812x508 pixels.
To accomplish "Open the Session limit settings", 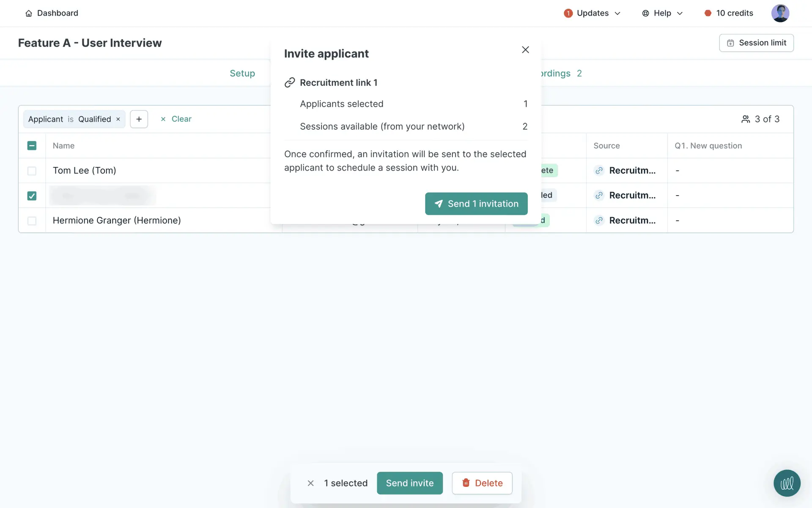I will [756, 43].
